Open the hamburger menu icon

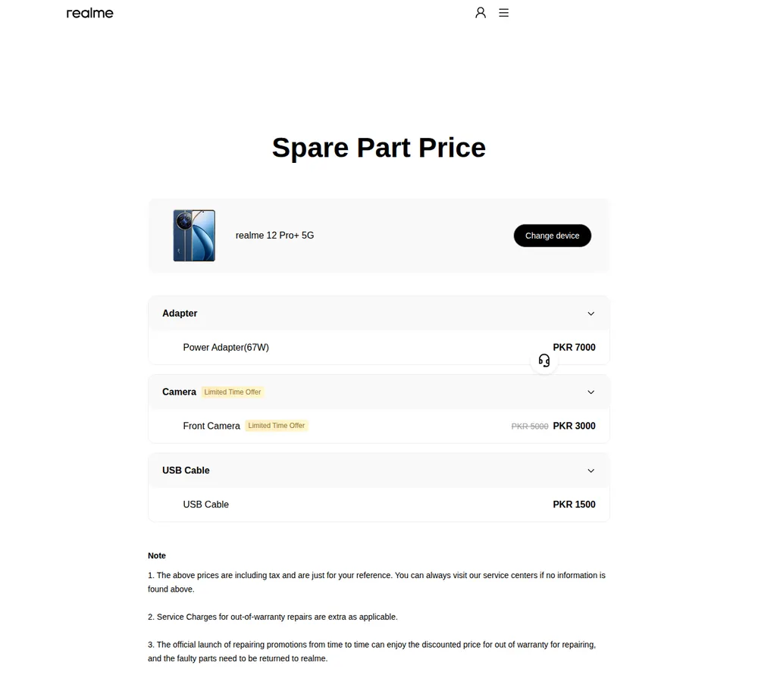tap(504, 13)
